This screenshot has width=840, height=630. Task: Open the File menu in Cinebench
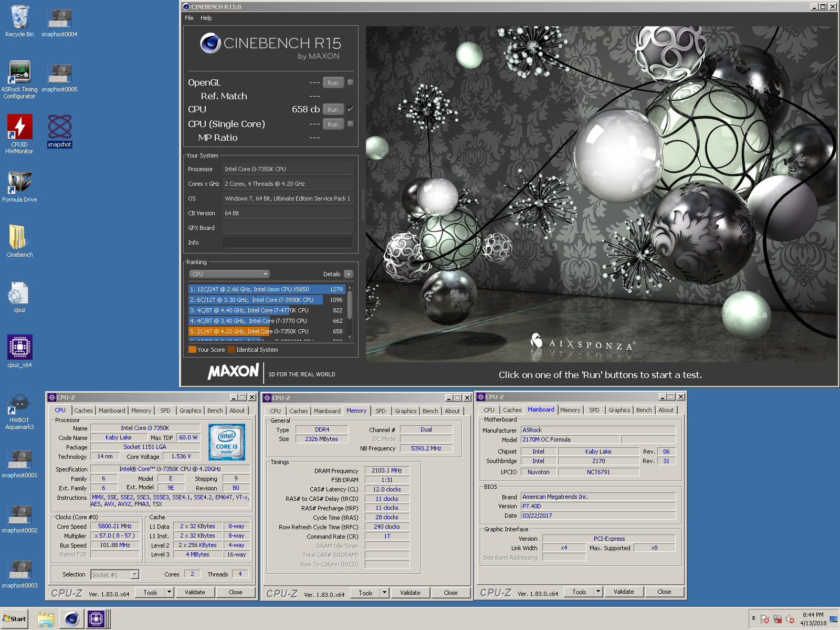click(189, 18)
